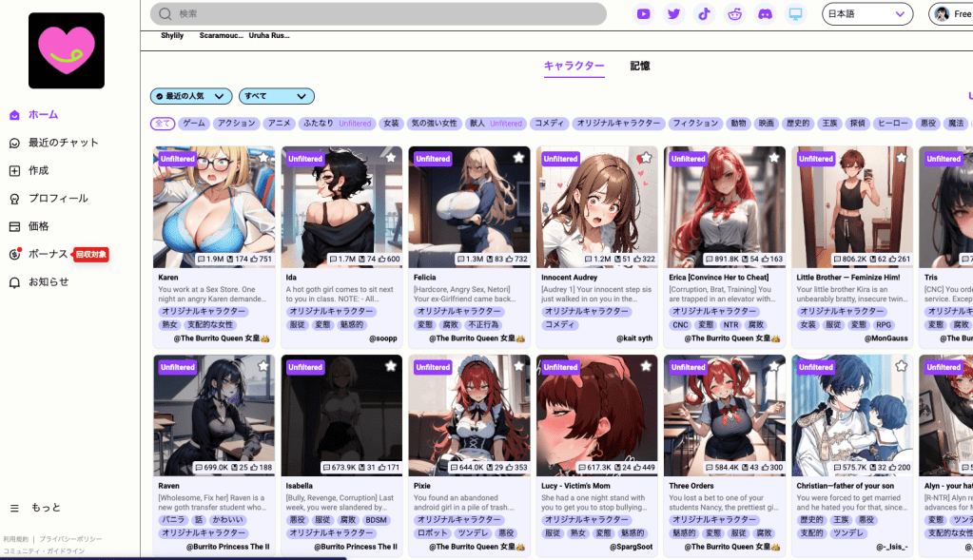Open 最近のチャット in the sidebar

coord(63,143)
